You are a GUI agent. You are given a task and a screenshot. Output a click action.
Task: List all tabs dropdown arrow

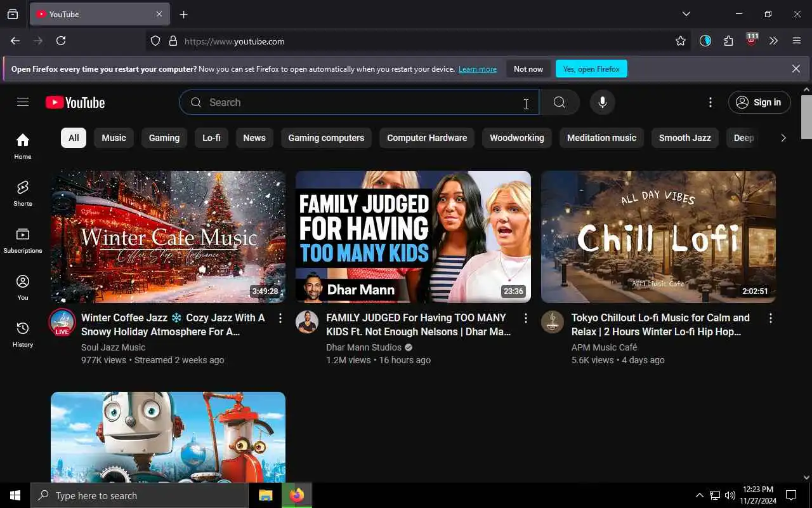pyautogui.click(x=686, y=14)
